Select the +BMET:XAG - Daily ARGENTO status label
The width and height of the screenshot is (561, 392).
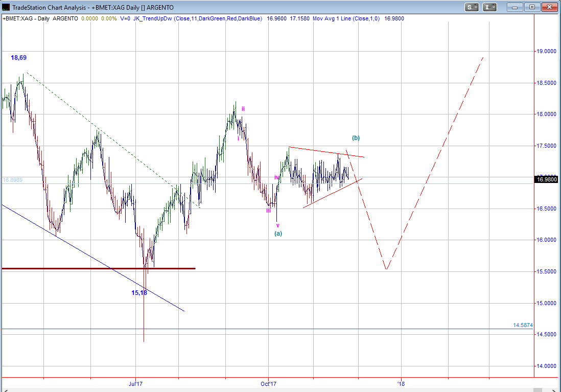pyautogui.click(x=40, y=18)
